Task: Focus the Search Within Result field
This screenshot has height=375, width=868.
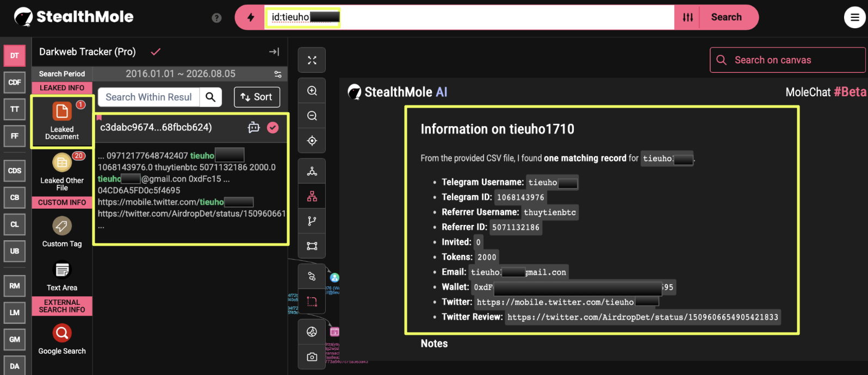Action: pos(149,97)
